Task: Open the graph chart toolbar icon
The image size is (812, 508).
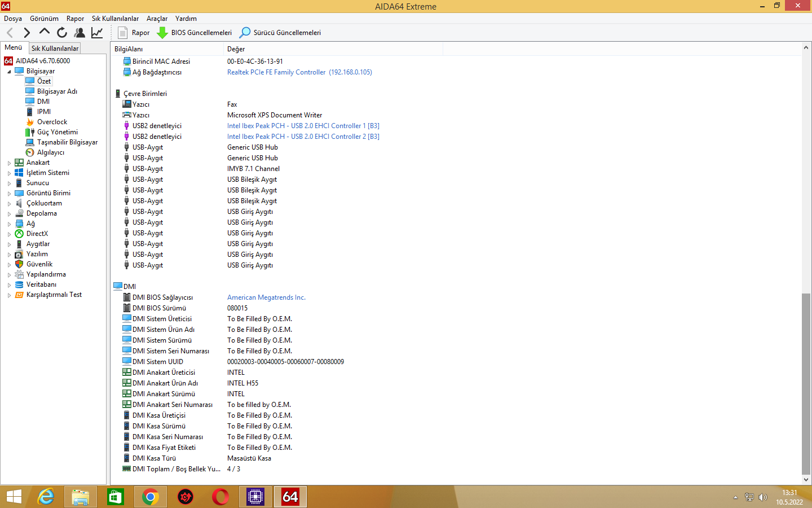Action: (97, 33)
